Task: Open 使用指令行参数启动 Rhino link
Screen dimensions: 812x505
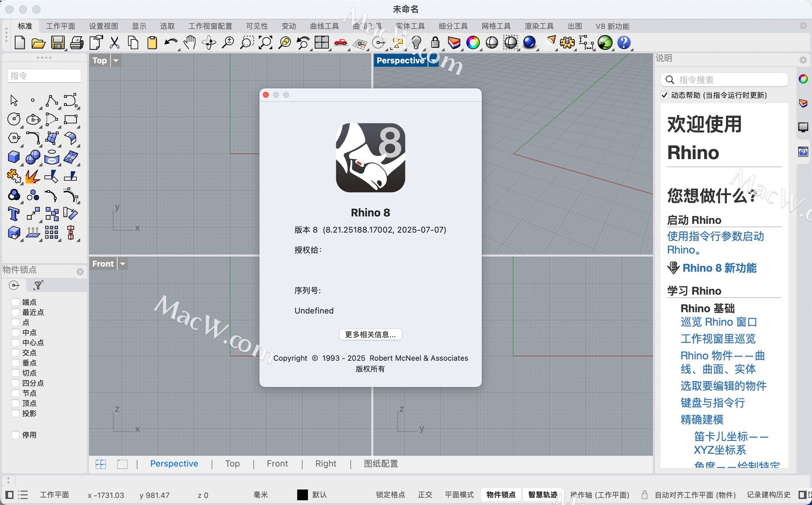Action: (716, 243)
